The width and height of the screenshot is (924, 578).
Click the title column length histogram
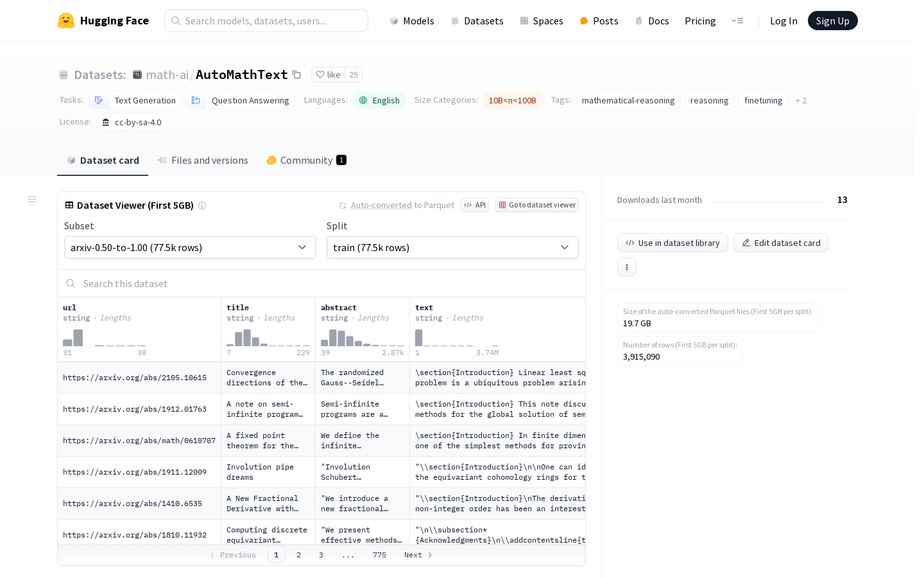[x=268, y=338]
